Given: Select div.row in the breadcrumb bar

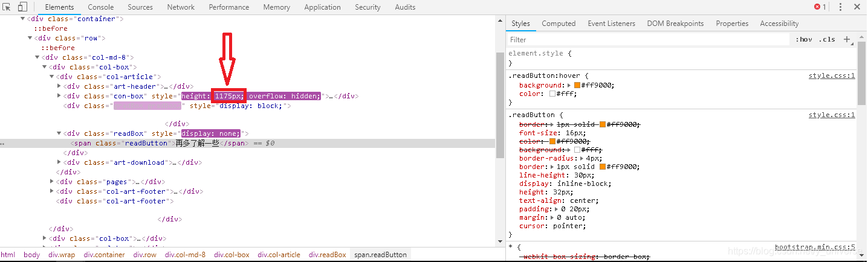Looking at the screenshot, I should (x=145, y=255).
